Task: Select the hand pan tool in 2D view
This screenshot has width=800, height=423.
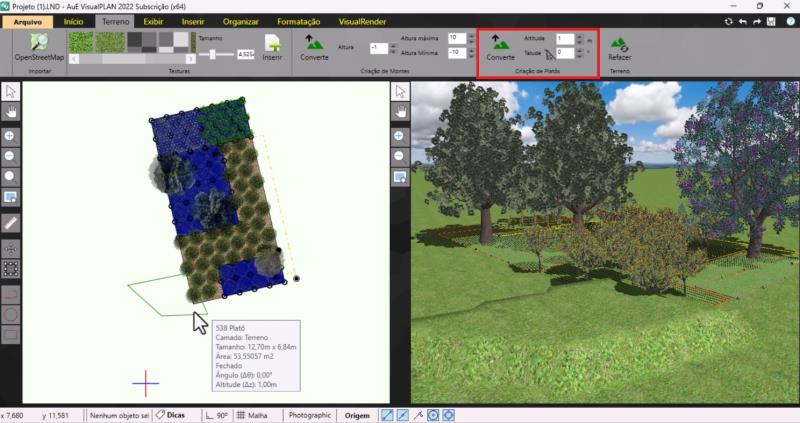Action: coord(11,111)
